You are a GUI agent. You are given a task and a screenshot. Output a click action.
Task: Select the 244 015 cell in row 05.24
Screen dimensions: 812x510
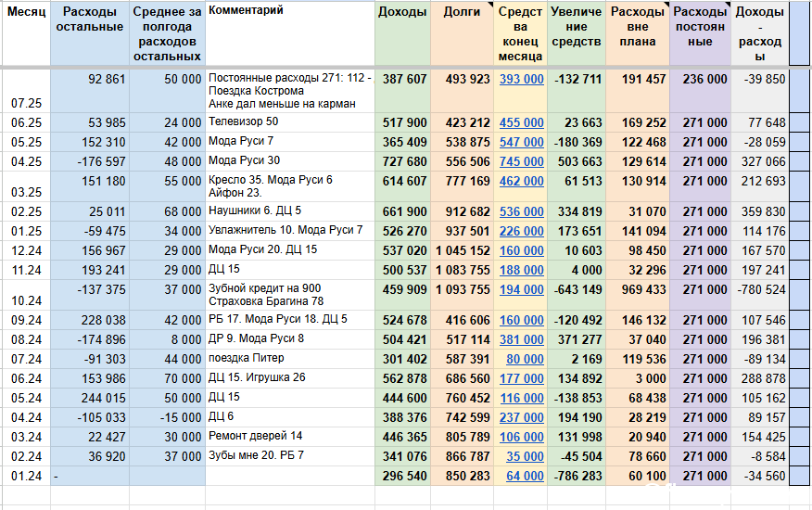coord(90,398)
